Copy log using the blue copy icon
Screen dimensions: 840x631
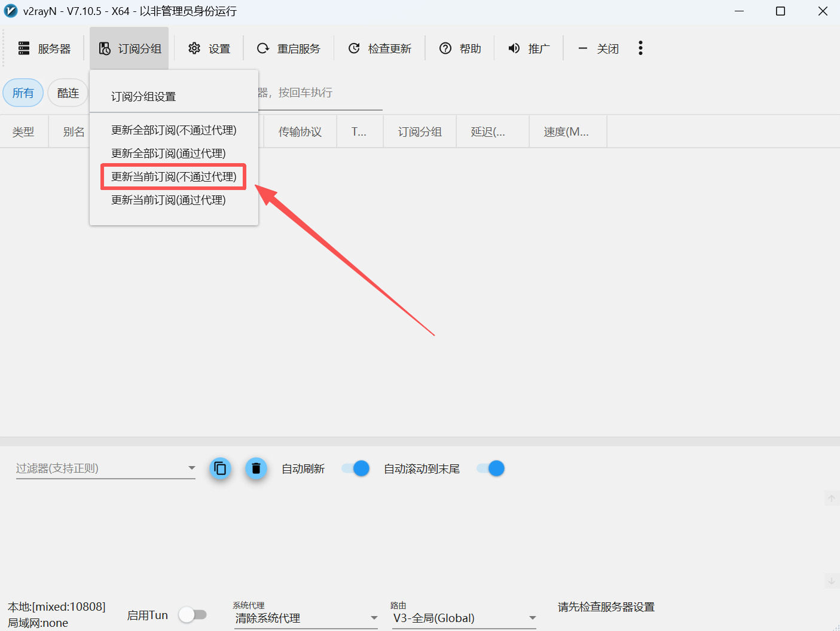tap(220, 468)
